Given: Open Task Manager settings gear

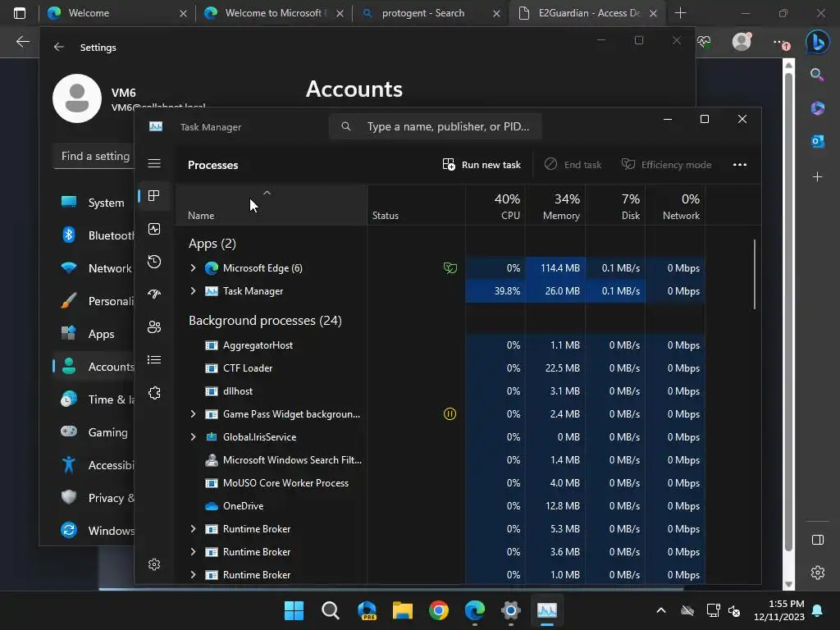Looking at the screenshot, I should pyautogui.click(x=154, y=564).
